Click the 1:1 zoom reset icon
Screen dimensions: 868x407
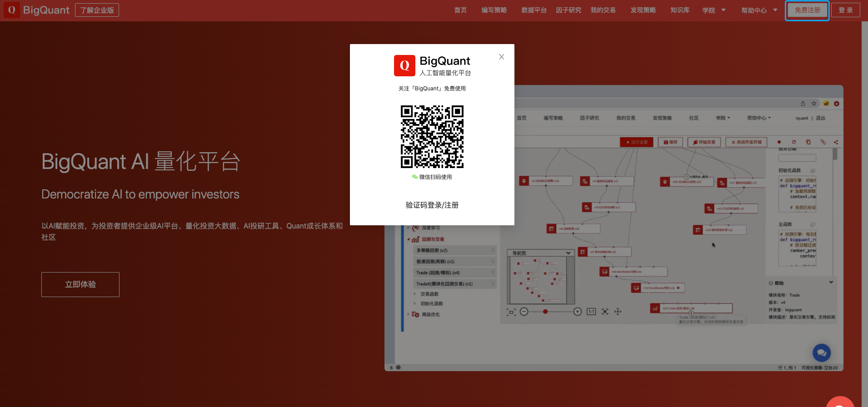(x=591, y=312)
